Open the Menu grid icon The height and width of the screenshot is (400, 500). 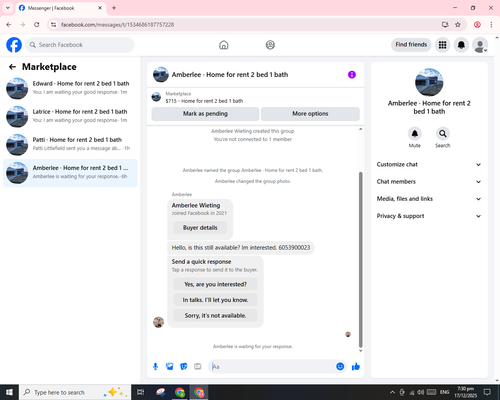442,45
